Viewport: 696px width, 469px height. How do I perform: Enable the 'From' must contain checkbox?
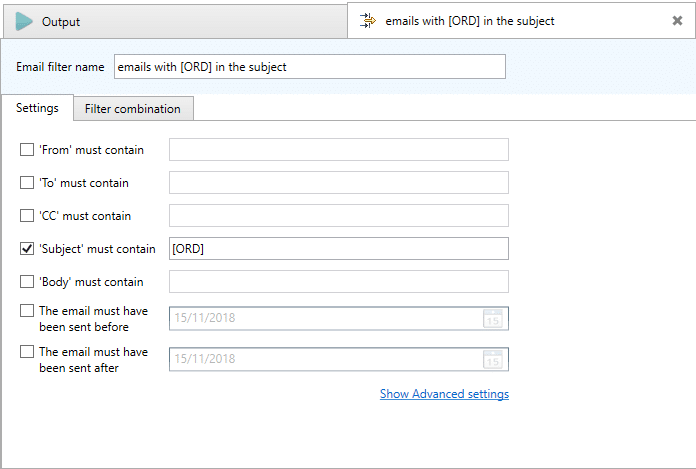click(x=27, y=150)
